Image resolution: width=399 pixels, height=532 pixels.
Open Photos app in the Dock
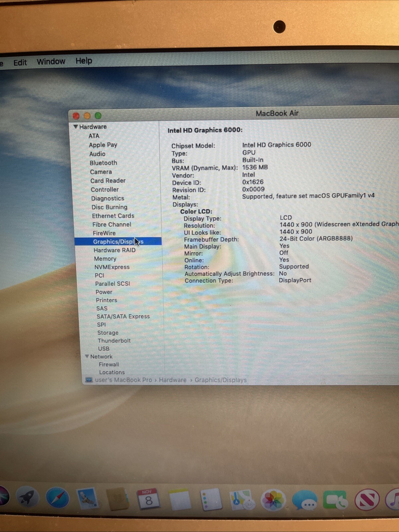(x=273, y=500)
